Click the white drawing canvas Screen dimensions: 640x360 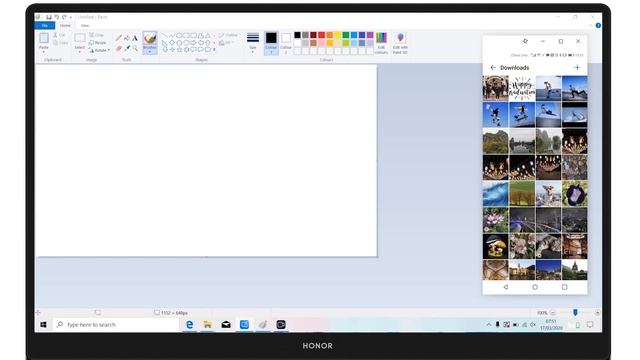click(206, 160)
